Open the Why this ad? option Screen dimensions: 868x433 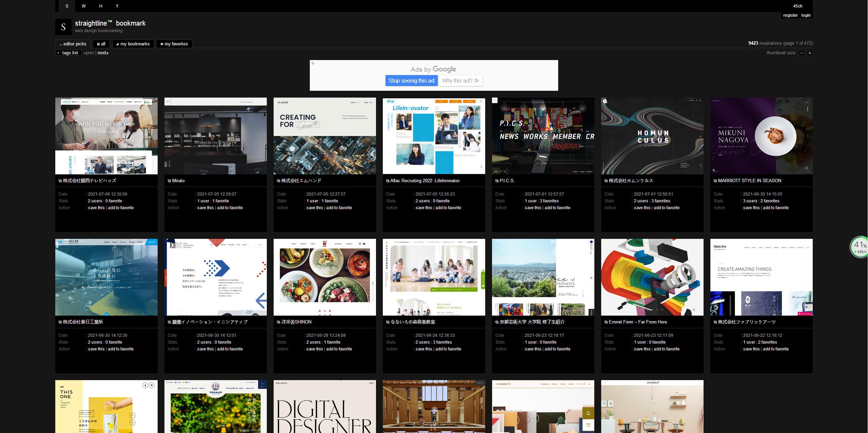pos(460,81)
